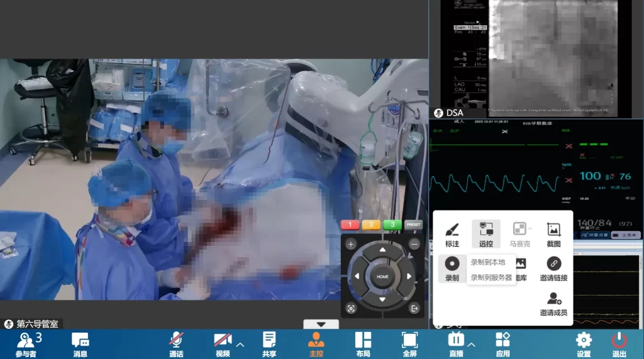Select the 标注 annotation brush tool

pos(452,234)
